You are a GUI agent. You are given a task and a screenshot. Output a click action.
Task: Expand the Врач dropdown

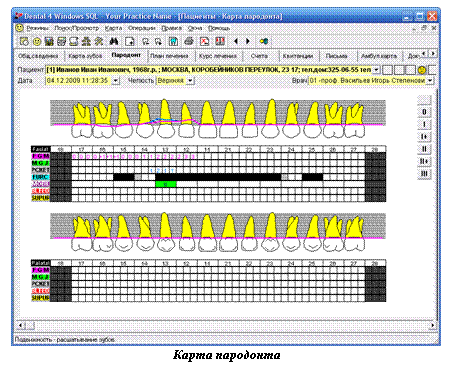tap(430, 81)
